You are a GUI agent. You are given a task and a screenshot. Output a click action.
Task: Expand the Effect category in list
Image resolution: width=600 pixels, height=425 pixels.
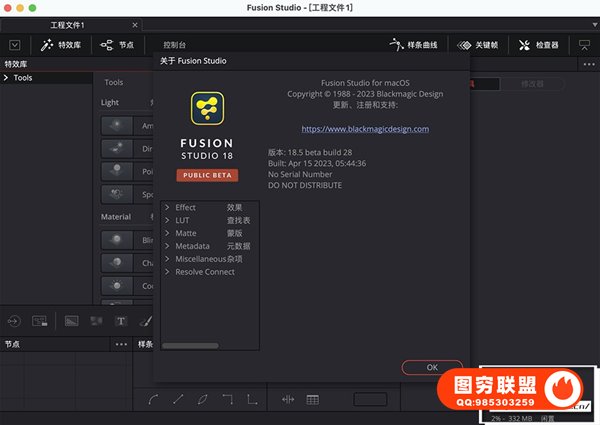pyautogui.click(x=167, y=207)
